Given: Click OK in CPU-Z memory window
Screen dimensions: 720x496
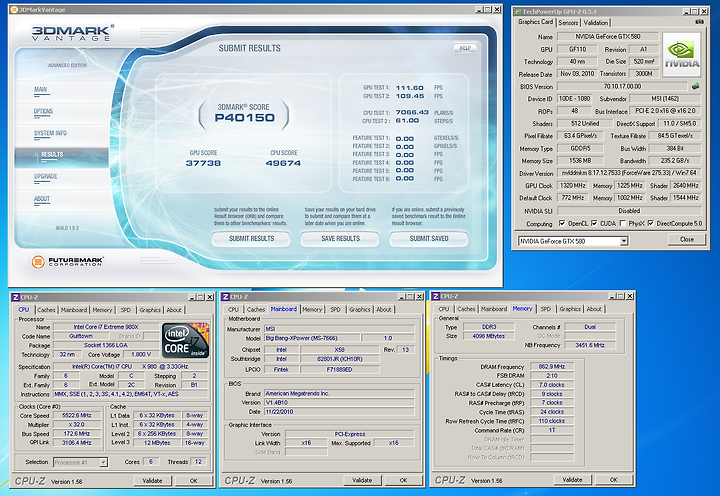Looking at the screenshot, I should [x=613, y=479].
